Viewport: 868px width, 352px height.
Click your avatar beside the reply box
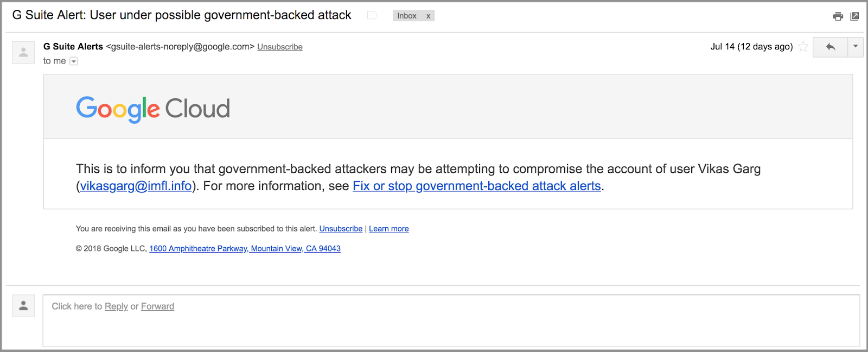click(23, 306)
